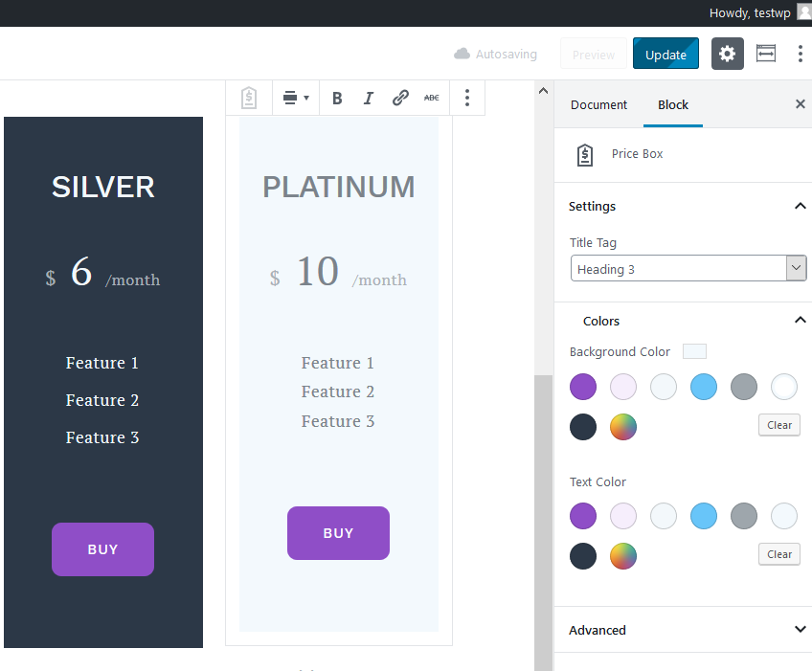Expand the Advanced panel section

(x=800, y=630)
